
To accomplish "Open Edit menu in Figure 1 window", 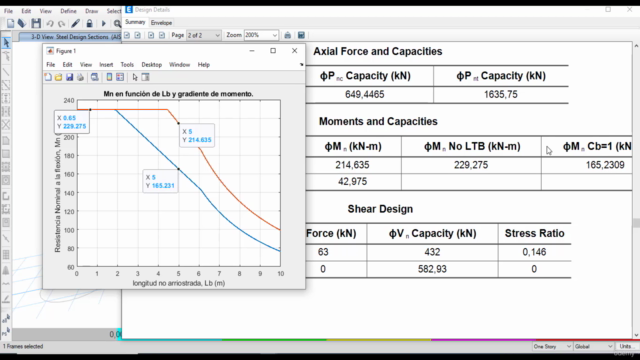I will coord(67,64).
